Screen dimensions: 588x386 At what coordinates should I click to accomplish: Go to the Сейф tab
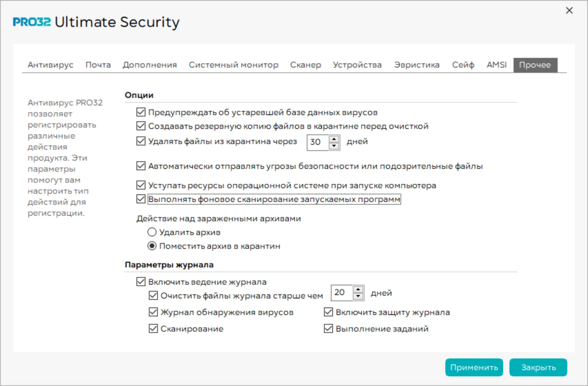pyautogui.click(x=463, y=65)
